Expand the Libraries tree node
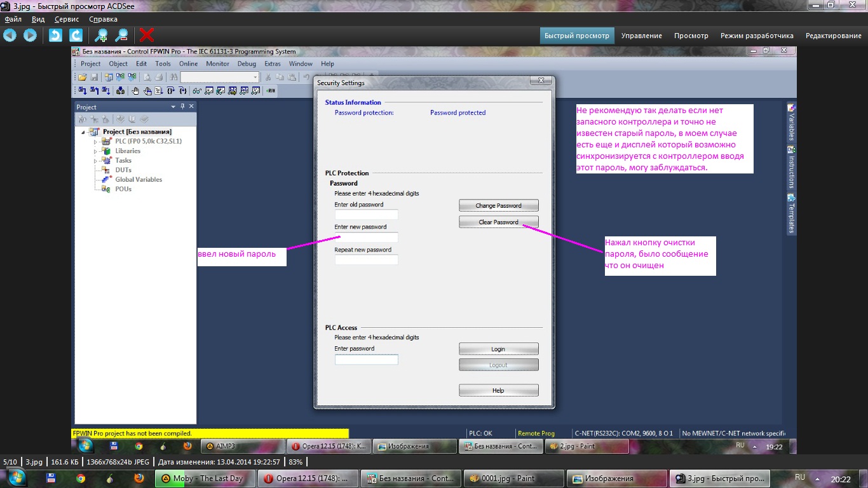Screen dimensions: 868x488 95,151
